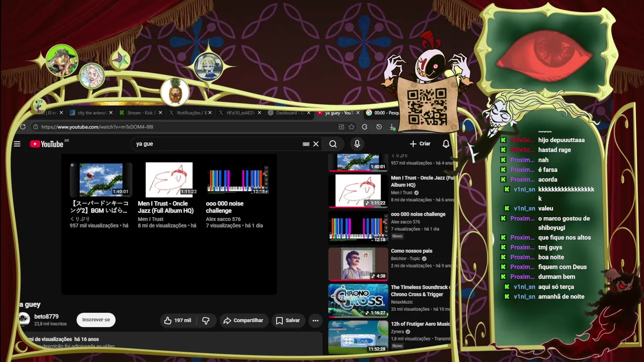Click chat message 'que fique nos altos'

pos(565,237)
